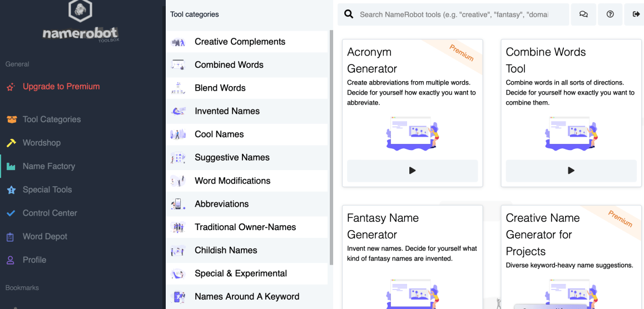
Task: Open help via question mark icon
Action: click(610, 14)
